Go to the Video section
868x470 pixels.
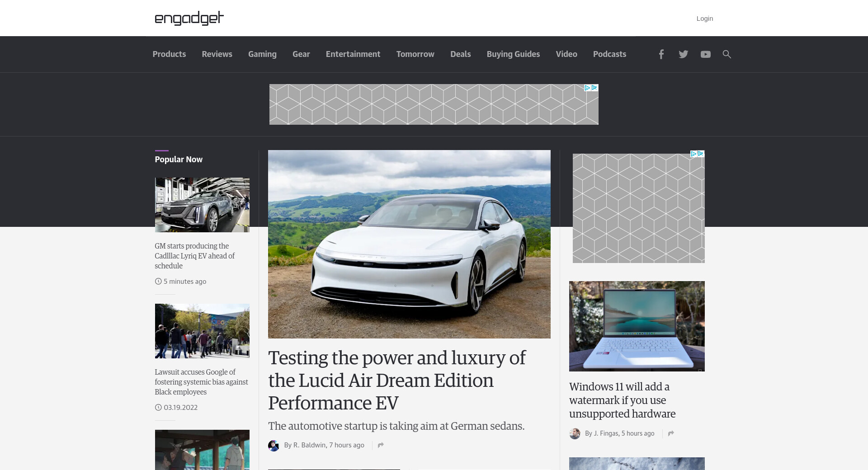pyautogui.click(x=566, y=54)
